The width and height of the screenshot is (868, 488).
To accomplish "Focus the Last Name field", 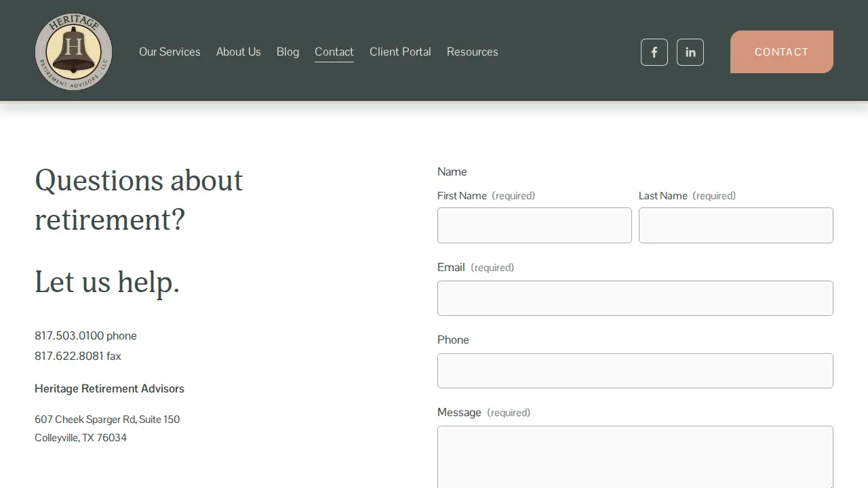I will click(736, 225).
